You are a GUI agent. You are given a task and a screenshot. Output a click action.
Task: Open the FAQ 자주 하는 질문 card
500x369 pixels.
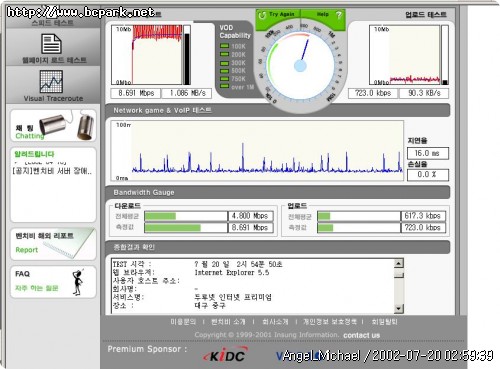[53, 282]
